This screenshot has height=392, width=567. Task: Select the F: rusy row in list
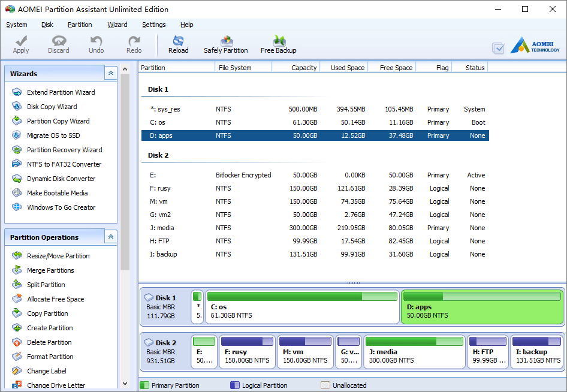[315, 188]
